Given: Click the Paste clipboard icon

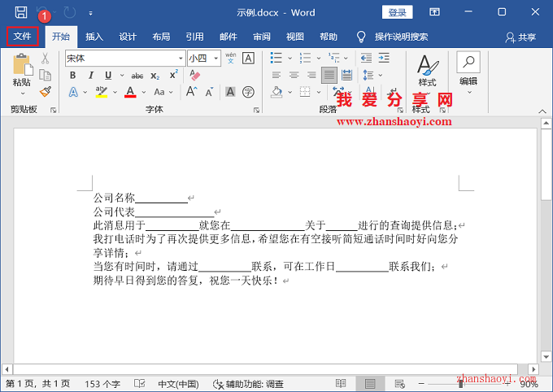Looking at the screenshot, I should pos(23,66).
